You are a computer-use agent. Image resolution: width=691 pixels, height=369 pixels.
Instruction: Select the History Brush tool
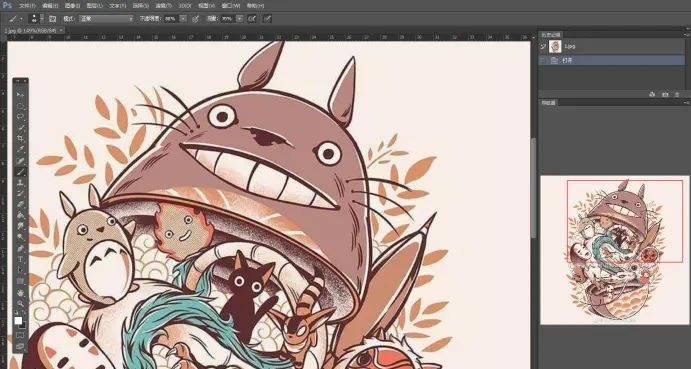coord(20,193)
